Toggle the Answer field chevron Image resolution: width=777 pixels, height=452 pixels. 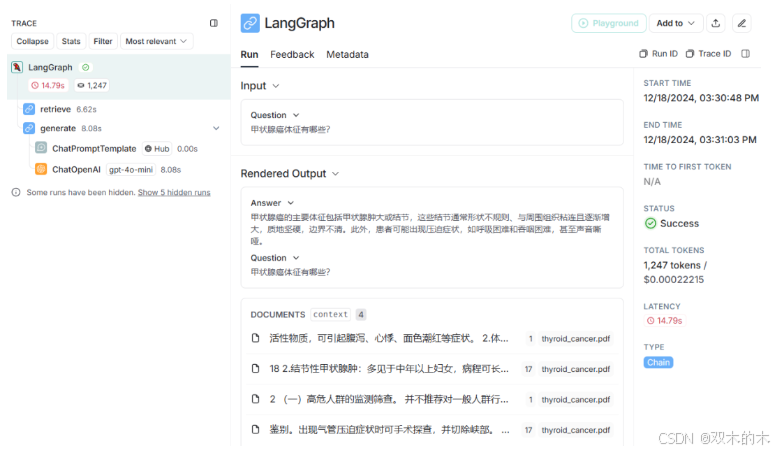point(291,203)
